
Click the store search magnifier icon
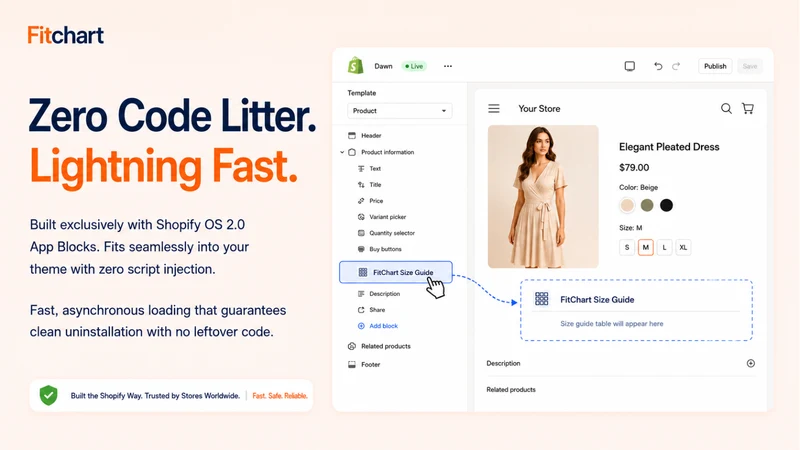coord(726,108)
